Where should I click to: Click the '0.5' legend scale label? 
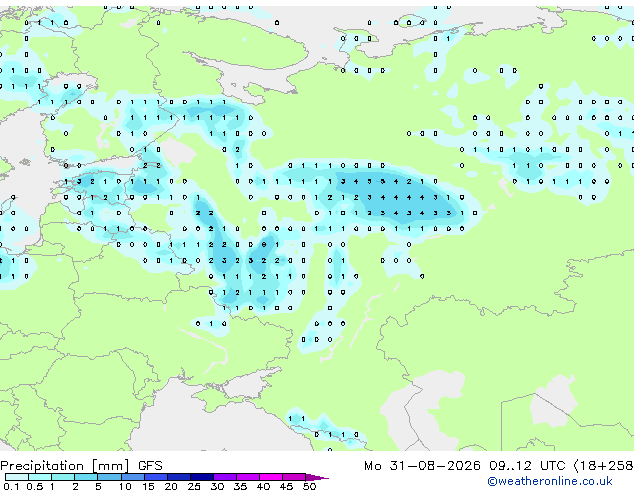click(x=35, y=486)
